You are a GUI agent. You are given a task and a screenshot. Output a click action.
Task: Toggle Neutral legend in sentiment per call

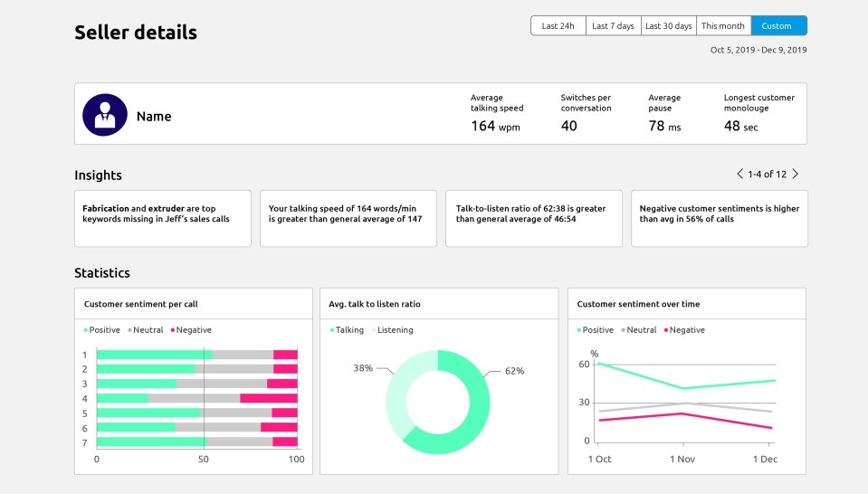(146, 330)
